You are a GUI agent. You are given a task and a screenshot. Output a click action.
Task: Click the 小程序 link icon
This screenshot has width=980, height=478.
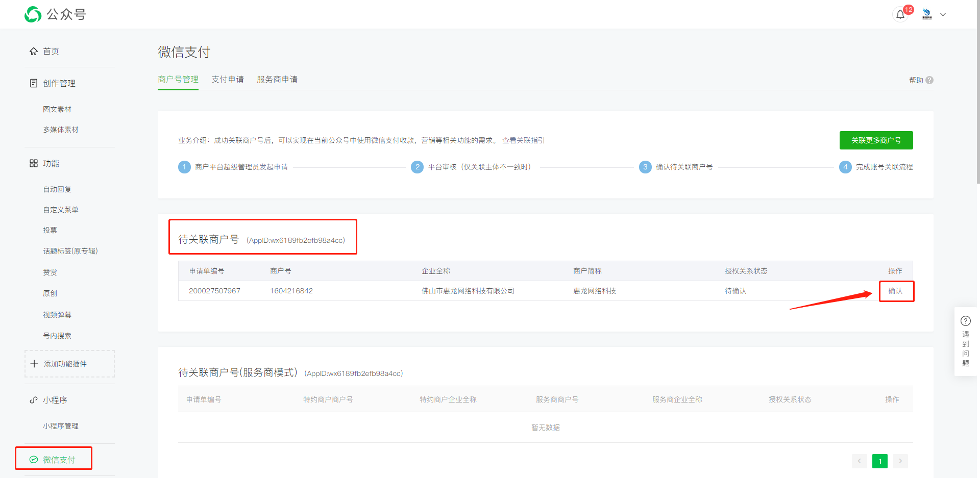34,400
